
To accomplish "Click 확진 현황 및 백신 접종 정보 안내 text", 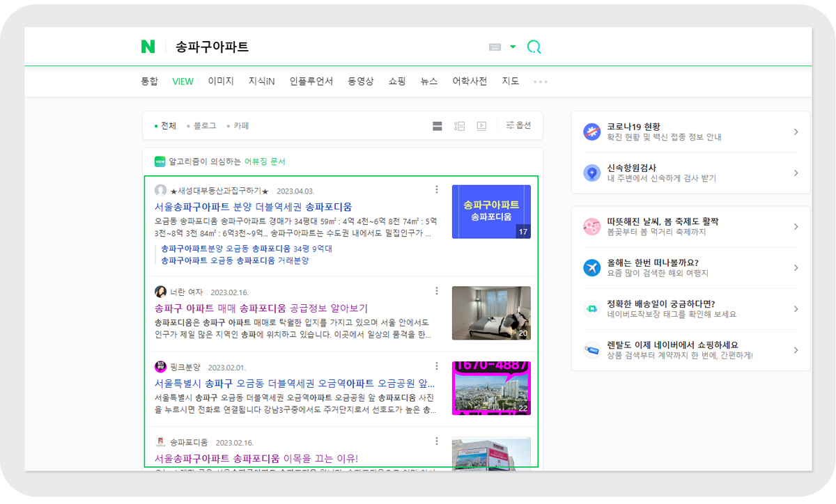I will pyautogui.click(x=664, y=138).
